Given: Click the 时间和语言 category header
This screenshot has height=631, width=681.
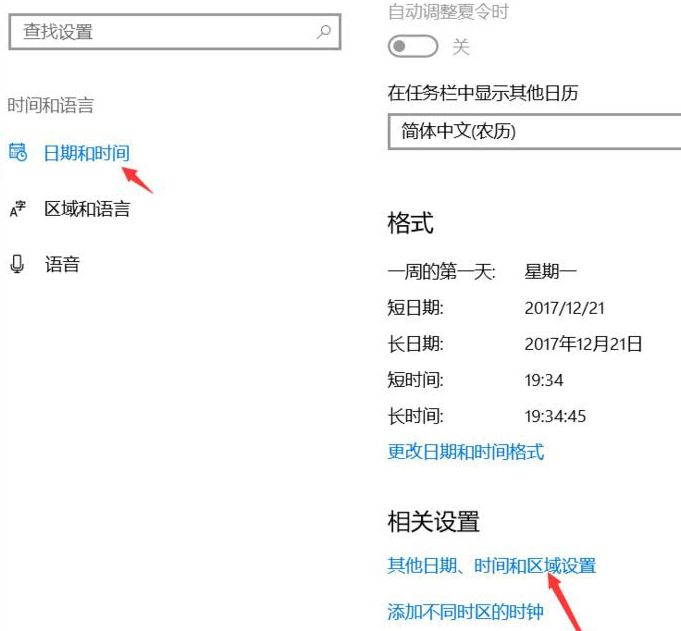Looking at the screenshot, I should 50,105.
